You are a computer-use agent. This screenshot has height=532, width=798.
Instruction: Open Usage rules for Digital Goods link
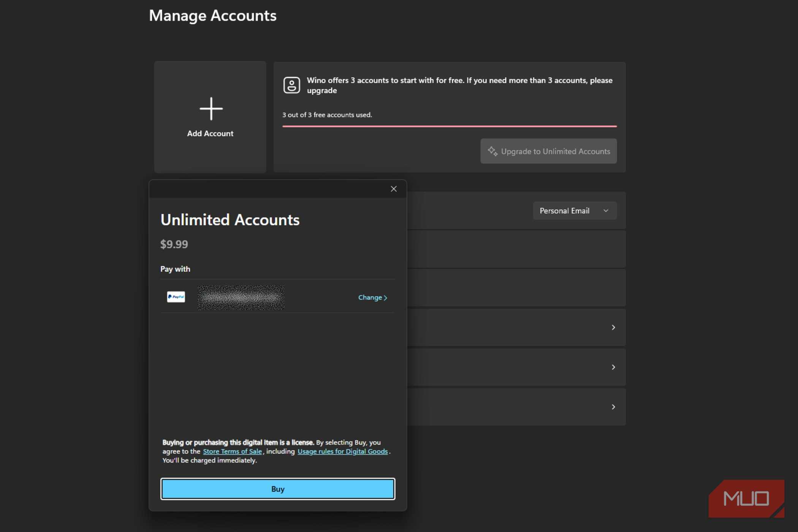click(342, 451)
